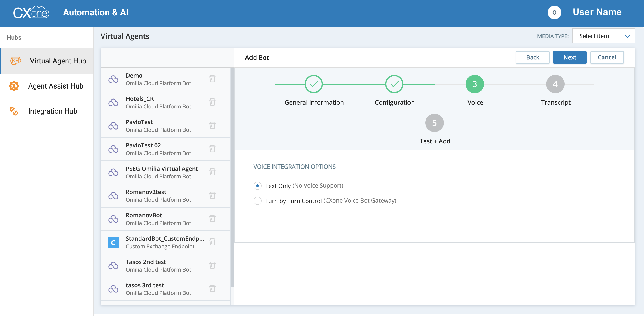Click the Agent Assist Hub gear icon
The image size is (644, 316).
click(x=14, y=86)
